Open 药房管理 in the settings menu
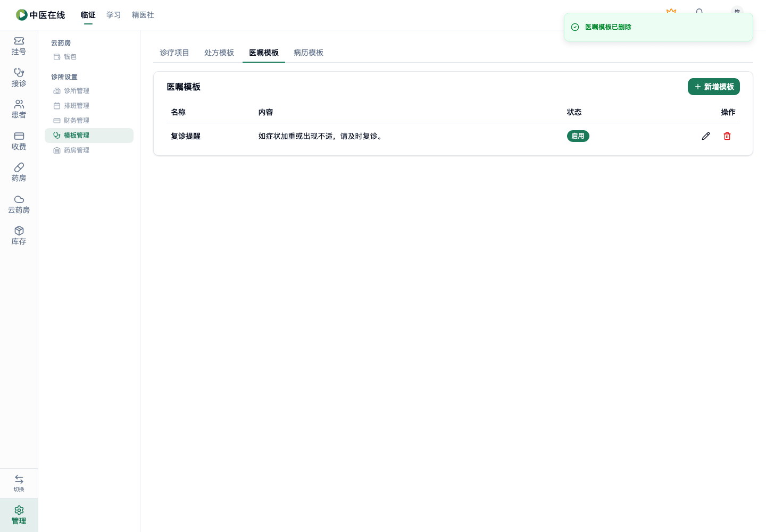 89,150
